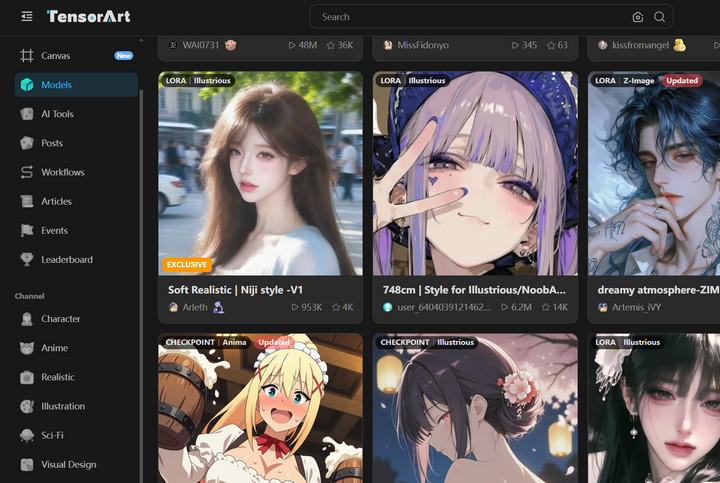Click the 4K star favorites icon
Viewport: 720px width, 483px height.
(336, 307)
